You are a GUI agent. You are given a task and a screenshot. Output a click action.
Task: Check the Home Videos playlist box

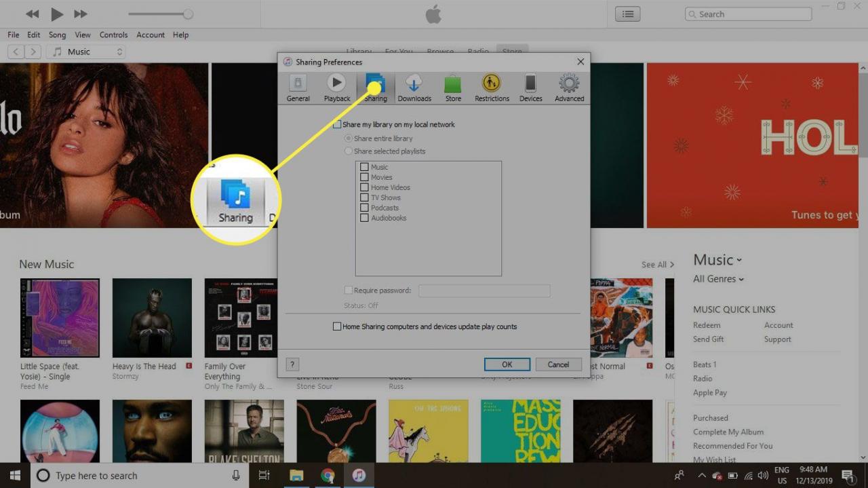click(x=365, y=187)
